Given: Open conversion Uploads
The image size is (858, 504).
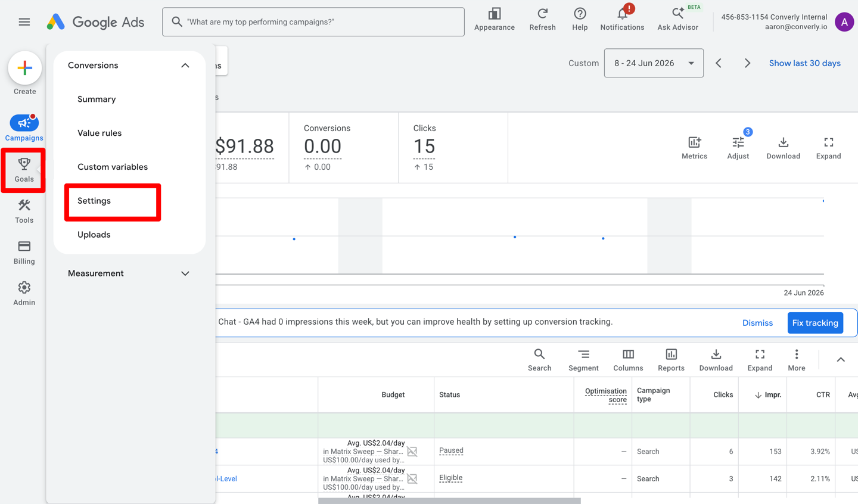Looking at the screenshot, I should click(94, 235).
